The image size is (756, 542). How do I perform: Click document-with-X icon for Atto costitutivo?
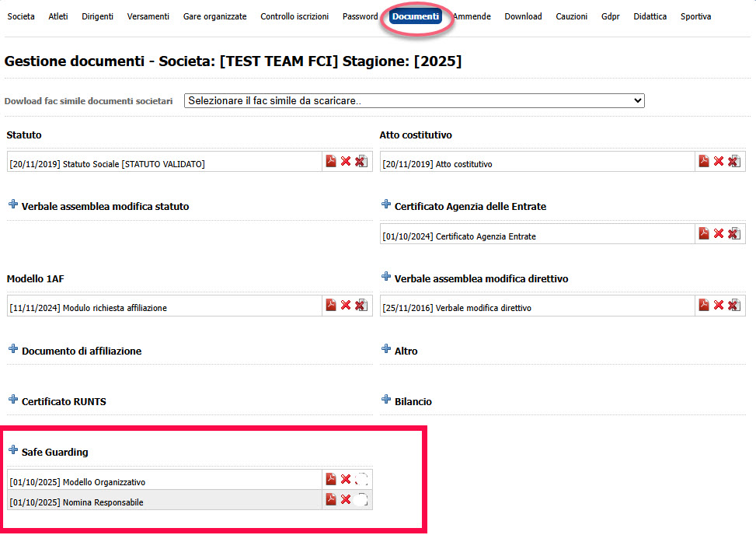click(733, 161)
